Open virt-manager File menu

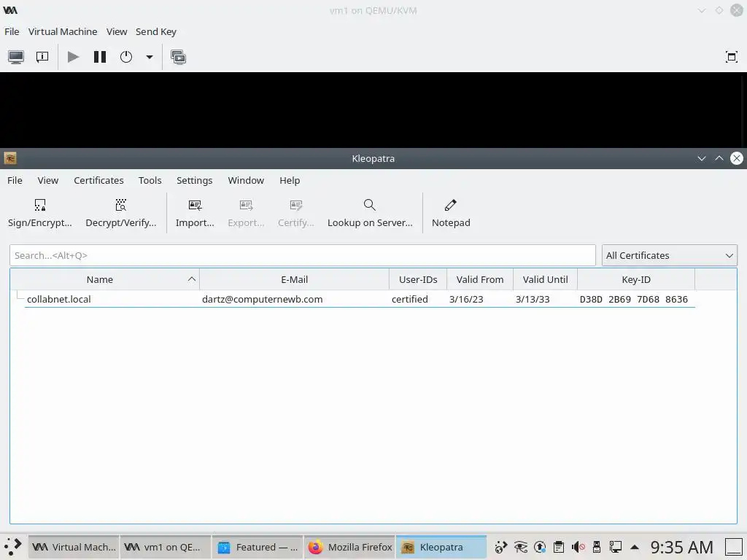[12, 31]
